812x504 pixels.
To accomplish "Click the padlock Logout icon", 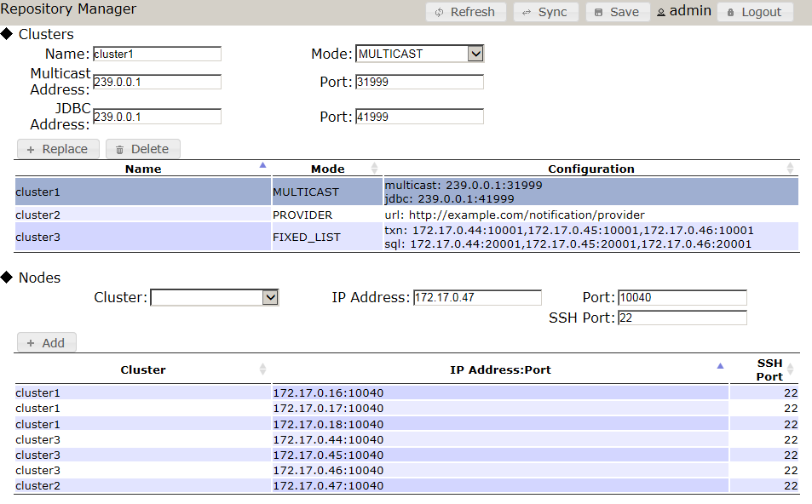I will [731, 13].
